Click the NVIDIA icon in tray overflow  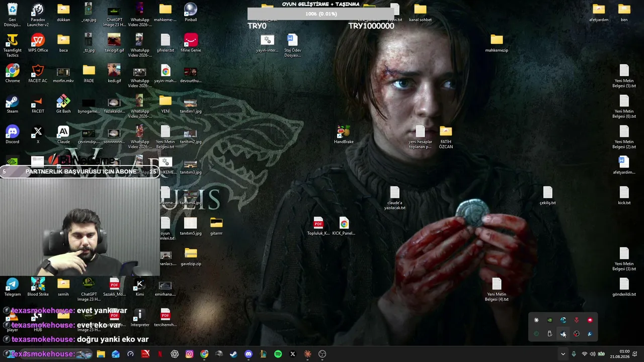pyautogui.click(x=549, y=320)
